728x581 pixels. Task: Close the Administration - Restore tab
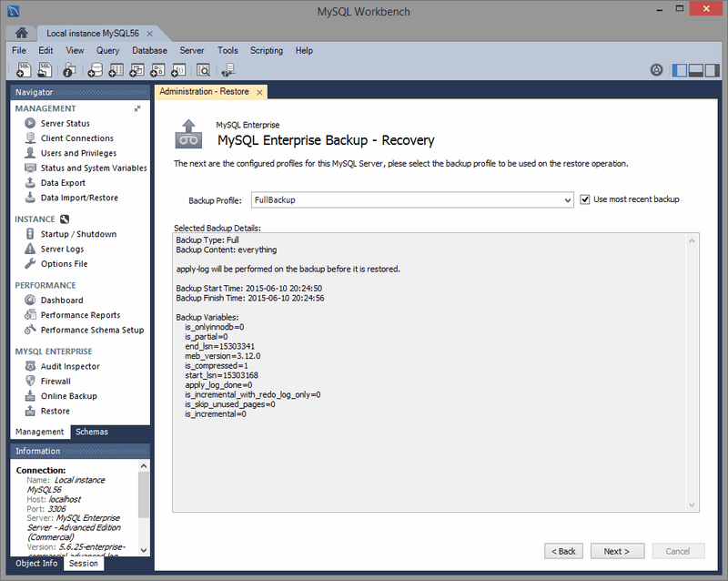click(259, 93)
